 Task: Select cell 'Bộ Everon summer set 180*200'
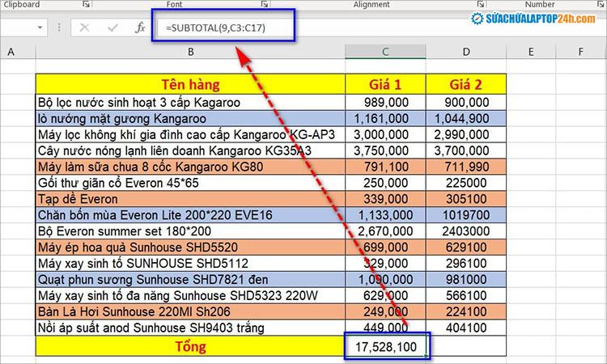190,231
